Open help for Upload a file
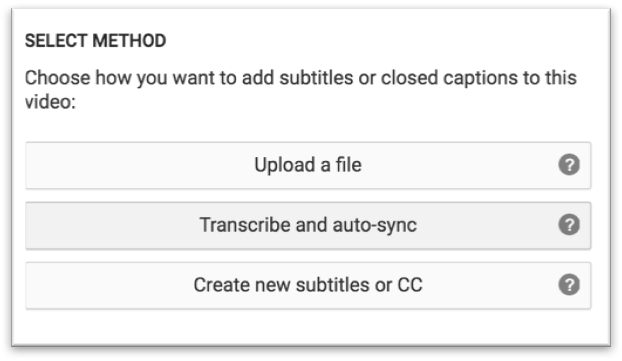Viewport: 622px width, 361px height. (569, 165)
